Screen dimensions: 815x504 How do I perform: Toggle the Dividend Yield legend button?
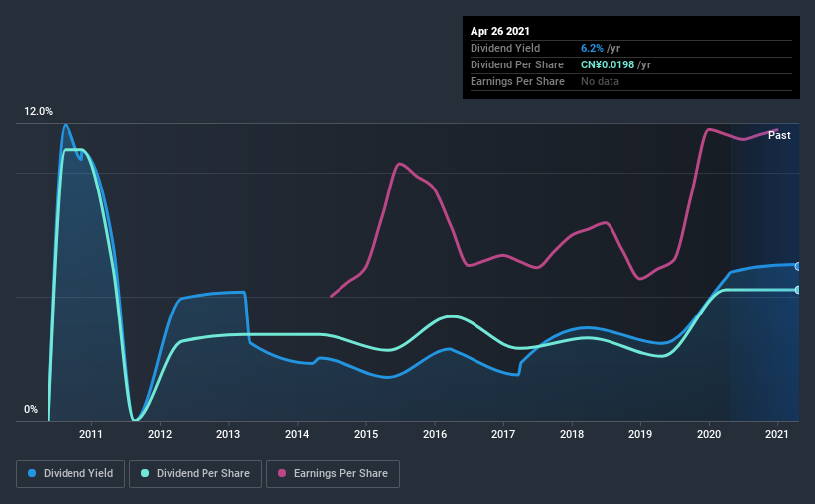point(70,474)
